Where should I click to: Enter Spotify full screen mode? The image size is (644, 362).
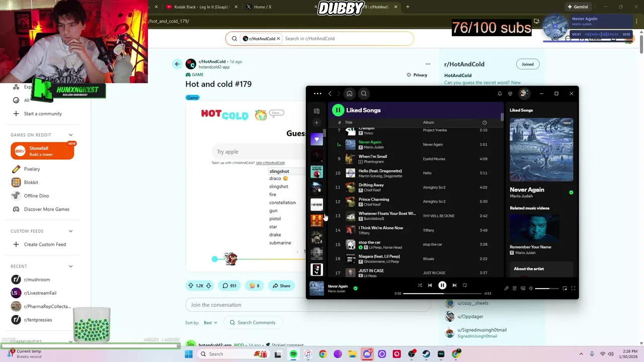[x=573, y=289]
